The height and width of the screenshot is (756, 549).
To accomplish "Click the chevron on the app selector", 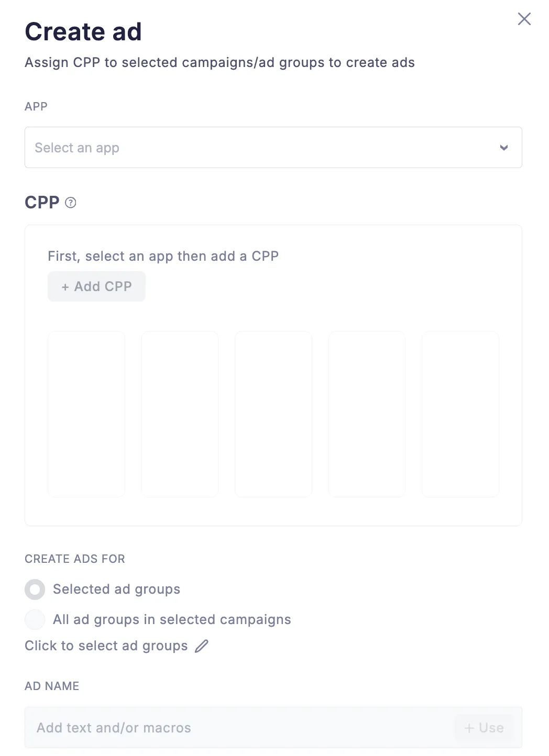I will pos(503,148).
